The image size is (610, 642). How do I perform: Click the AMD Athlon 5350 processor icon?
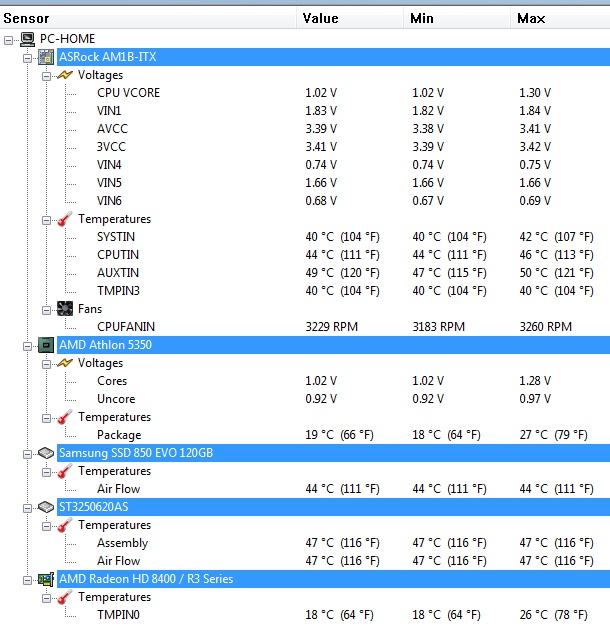click(x=46, y=345)
